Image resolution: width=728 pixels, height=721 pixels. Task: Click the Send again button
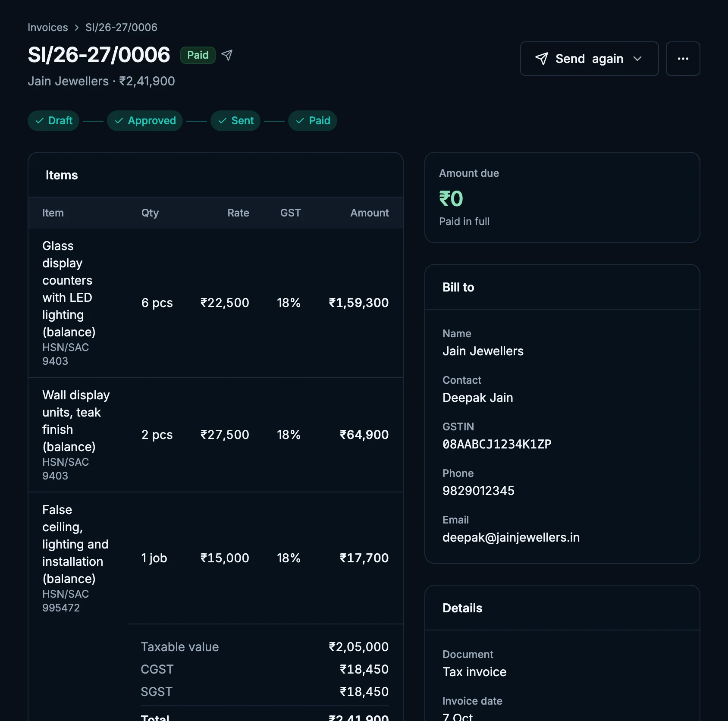(589, 59)
